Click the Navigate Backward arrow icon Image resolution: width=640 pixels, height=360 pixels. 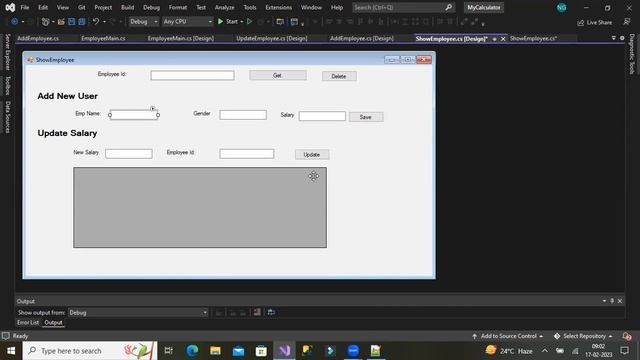14,22
